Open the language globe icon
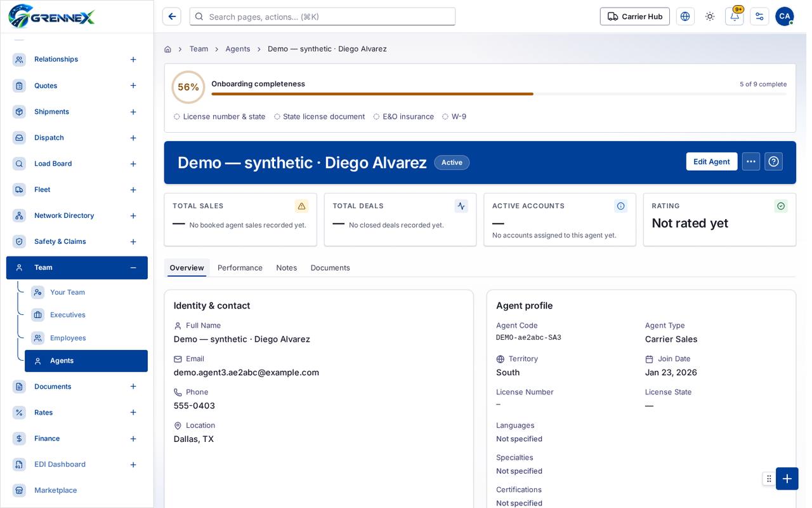Image resolution: width=812 pixels, height=508 pixels. tap(685, 17)
